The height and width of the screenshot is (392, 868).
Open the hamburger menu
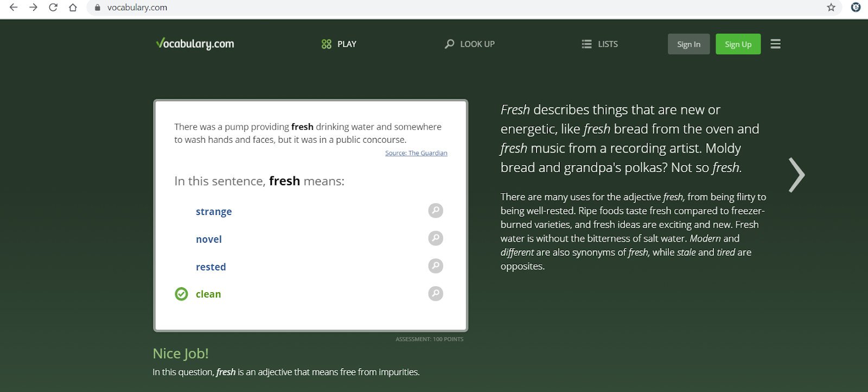tap(775, 44)
